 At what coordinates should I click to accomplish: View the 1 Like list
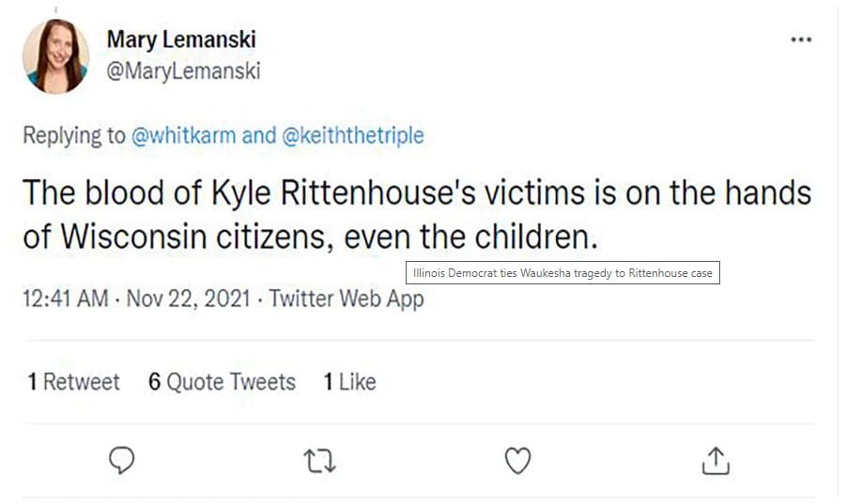click(x=349, y=382)
